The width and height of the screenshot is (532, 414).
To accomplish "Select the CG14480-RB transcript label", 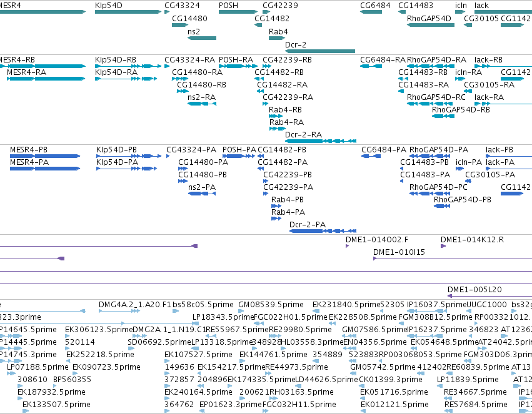I will (201, 85).
